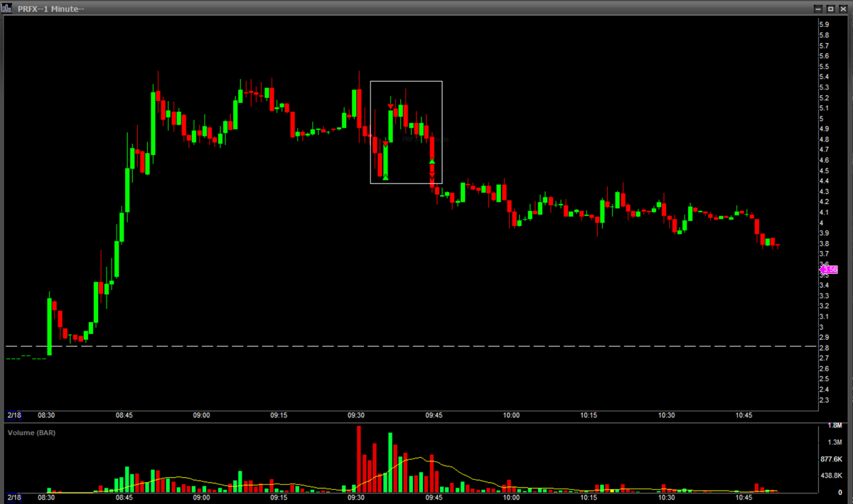This screenshot has width=853, height=504.
Task: Click the 2.3 price axis label
Action: 824,400
